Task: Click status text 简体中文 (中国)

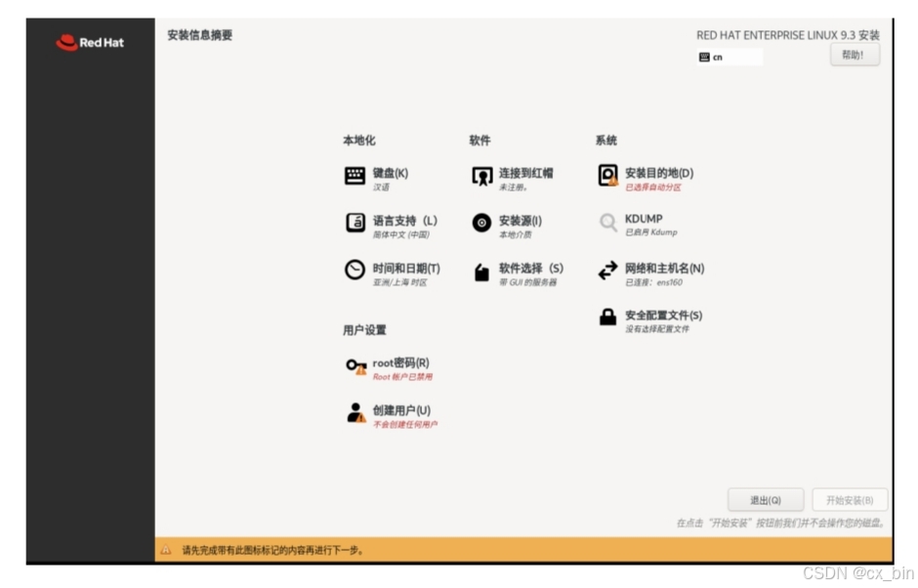Action: point(401,234)
